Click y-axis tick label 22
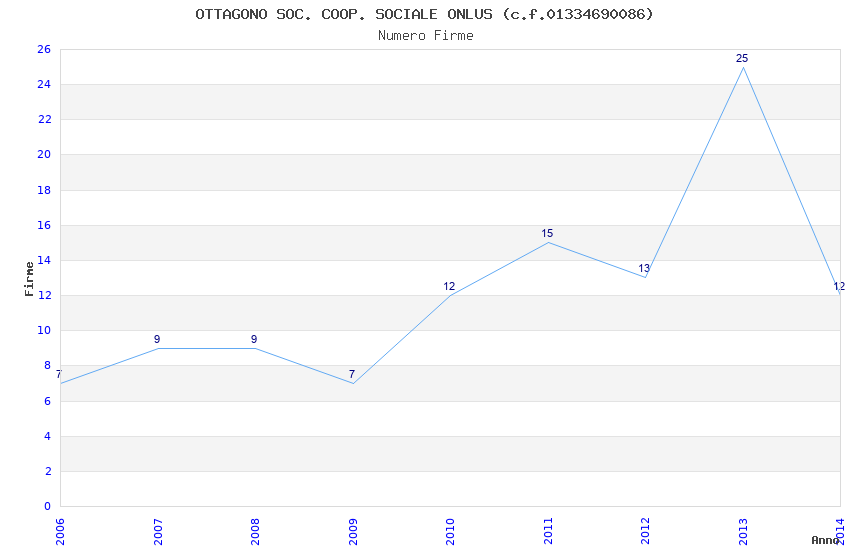850x550 pixels. coord(44,120)
